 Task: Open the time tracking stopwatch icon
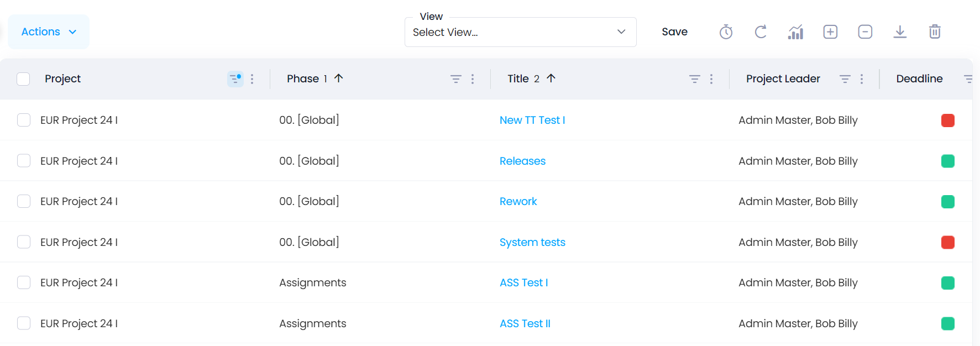(726, 32)
